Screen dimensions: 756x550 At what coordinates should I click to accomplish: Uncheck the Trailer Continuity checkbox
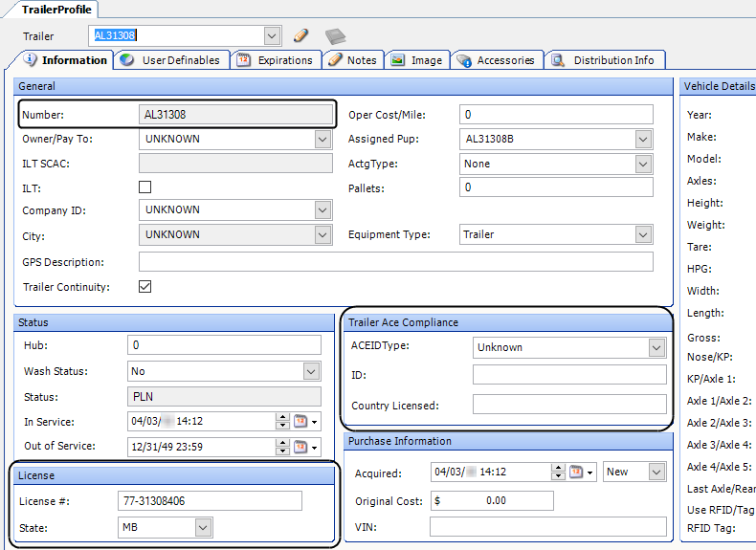click(x=145, y=286)
